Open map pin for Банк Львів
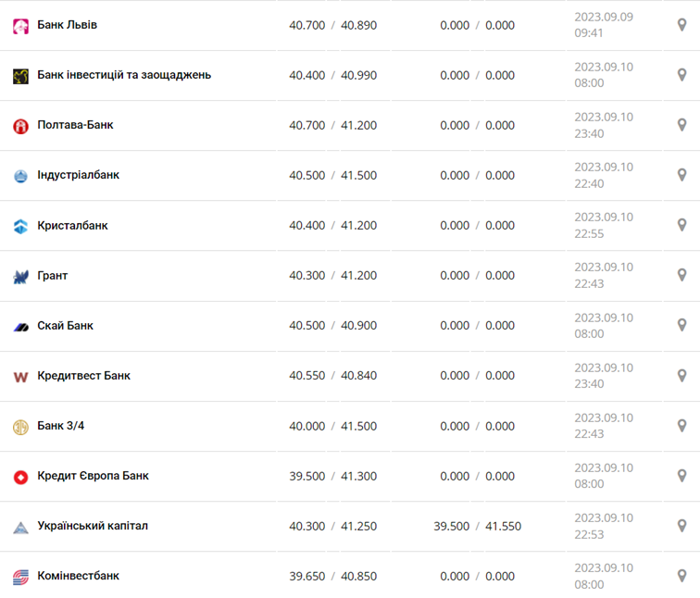700x598 pixels. coord(682,25)
